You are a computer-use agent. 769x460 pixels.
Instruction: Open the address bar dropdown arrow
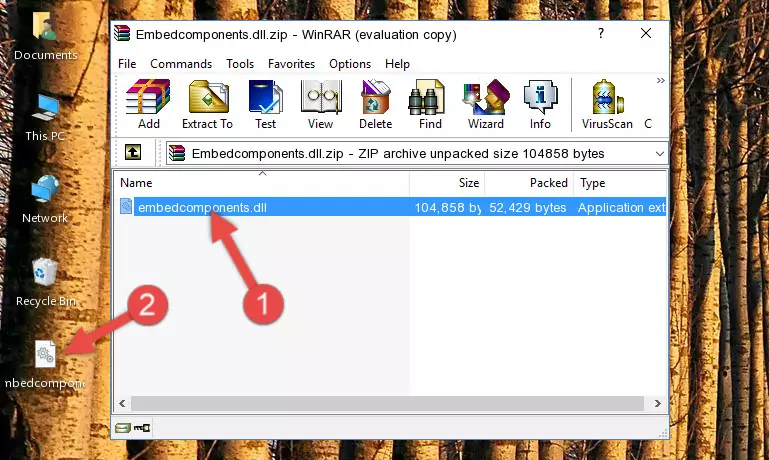[660, 153]
